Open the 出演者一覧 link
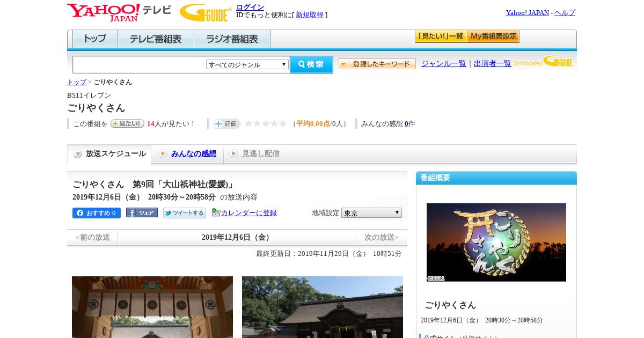The image size is (644, 338). click(x=493, y=64)
